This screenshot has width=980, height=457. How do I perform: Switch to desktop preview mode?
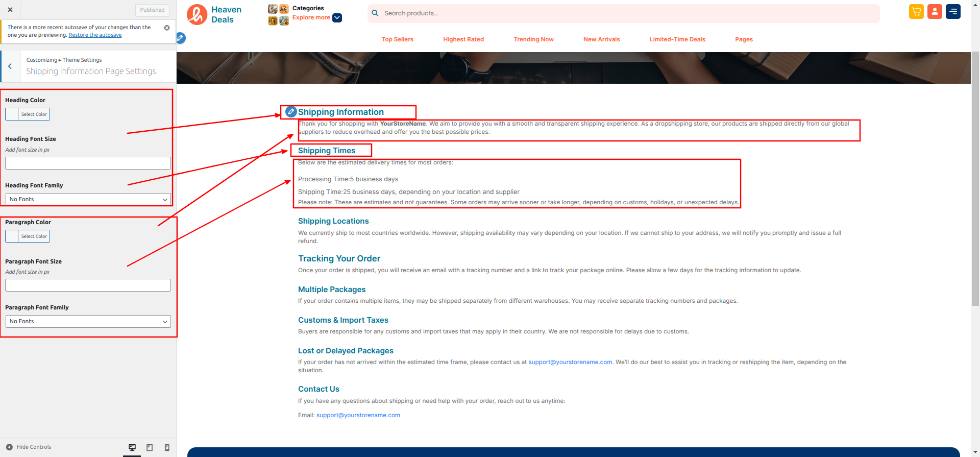click(x=132, y=447)
